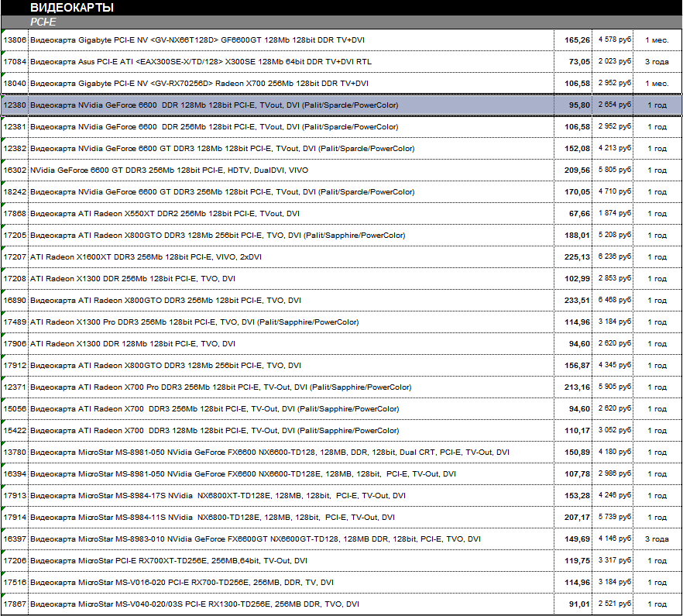Click item code 17208
The height and width of the screenshot is (616, 683).
tap(15, 279)
